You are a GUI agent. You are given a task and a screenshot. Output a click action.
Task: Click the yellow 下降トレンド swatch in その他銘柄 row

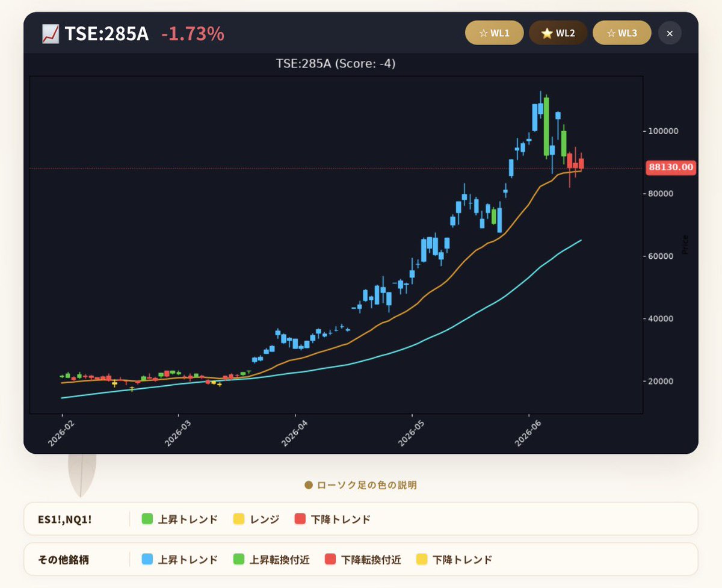pyautogui.click(x=422, y=560)
